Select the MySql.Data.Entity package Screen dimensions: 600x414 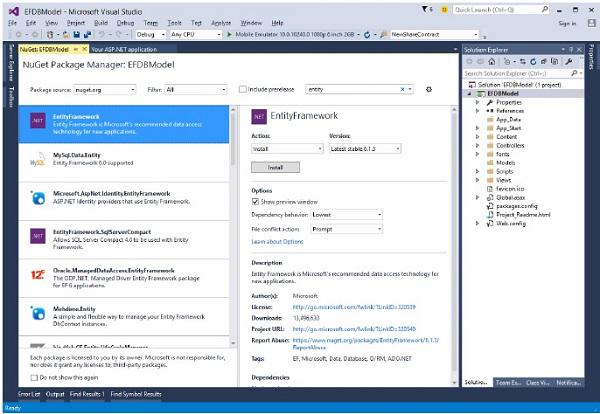point(124,163)
